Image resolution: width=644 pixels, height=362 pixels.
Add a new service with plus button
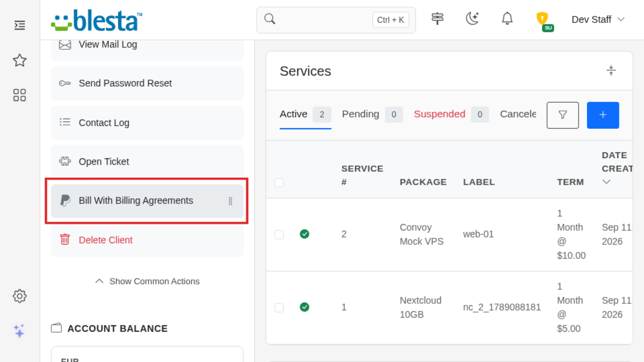pos(603,115)
